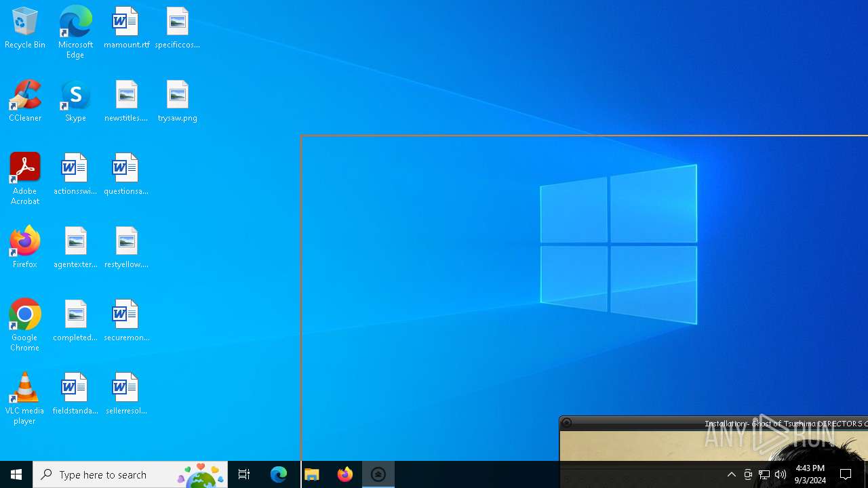Click the Meet Now tray icon
Image resolution: width=868 pixels, height=488 pixels.
click(x=748, y=474)
